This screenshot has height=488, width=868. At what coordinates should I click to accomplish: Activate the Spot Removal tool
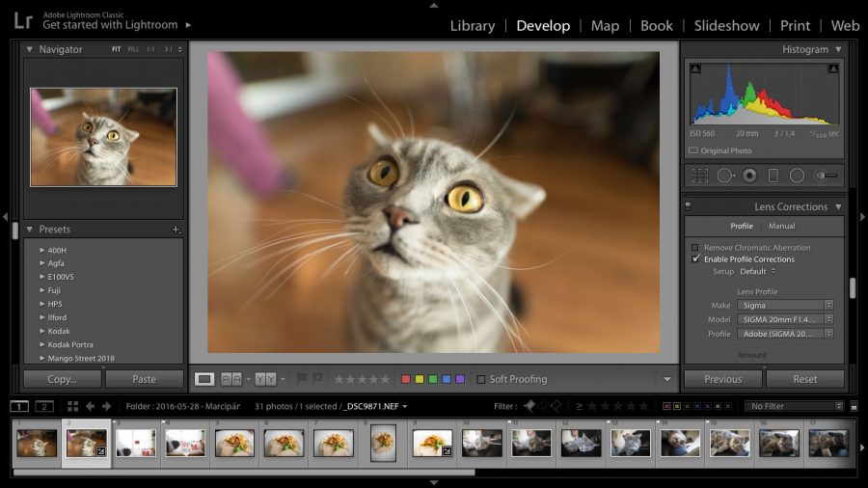[725, 176]
